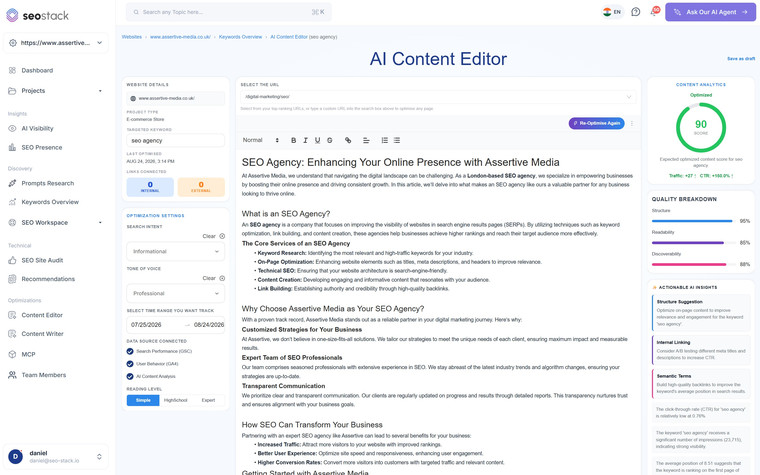The width and height of the screenshot is (760, 475).
Task: Open the Professional tone of voice dropdown
Action: tap(175, 293)
